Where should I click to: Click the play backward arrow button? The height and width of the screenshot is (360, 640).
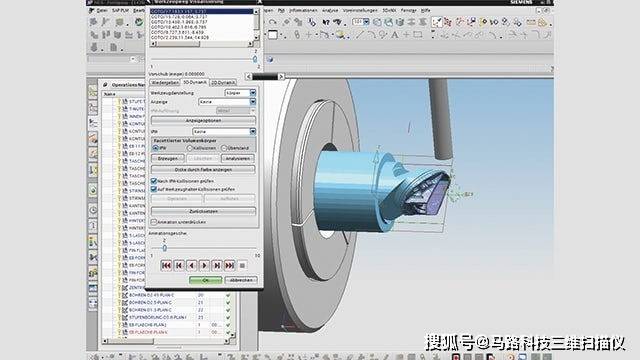click(192, 266)
